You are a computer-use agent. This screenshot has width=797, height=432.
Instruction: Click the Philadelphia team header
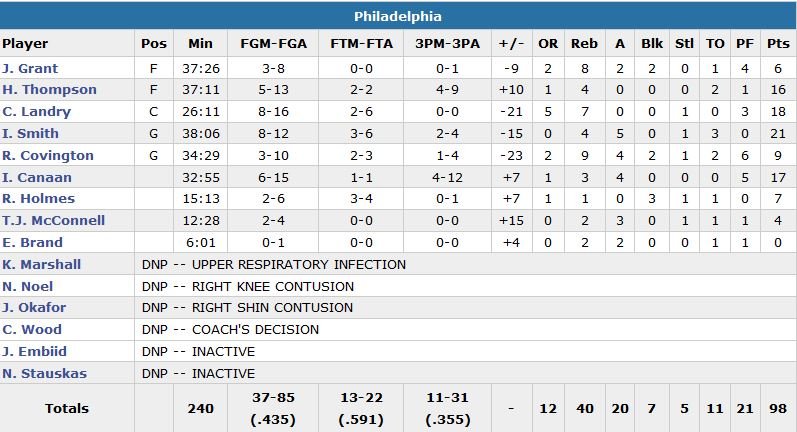tap(398, 17)
